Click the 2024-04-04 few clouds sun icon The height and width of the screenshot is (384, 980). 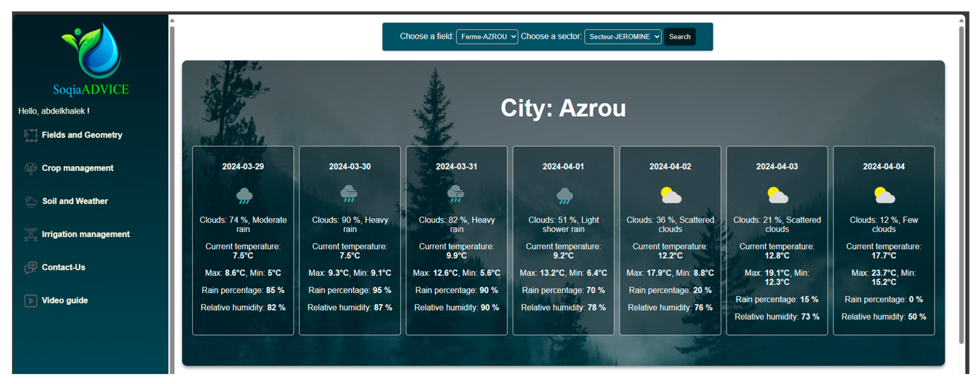[884, 195]
